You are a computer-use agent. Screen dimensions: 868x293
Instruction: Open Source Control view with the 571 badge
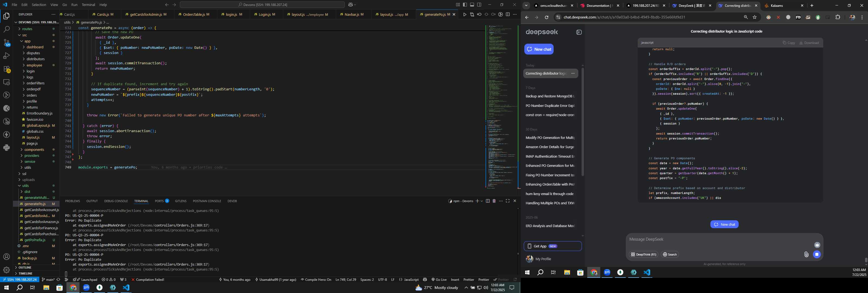(7, 43)
